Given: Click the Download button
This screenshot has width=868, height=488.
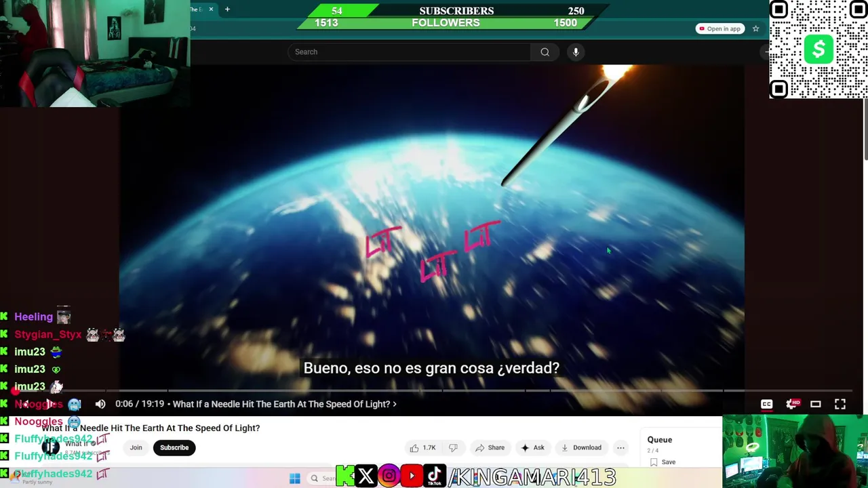Looking at the screenshot, I should pos(581,447).
